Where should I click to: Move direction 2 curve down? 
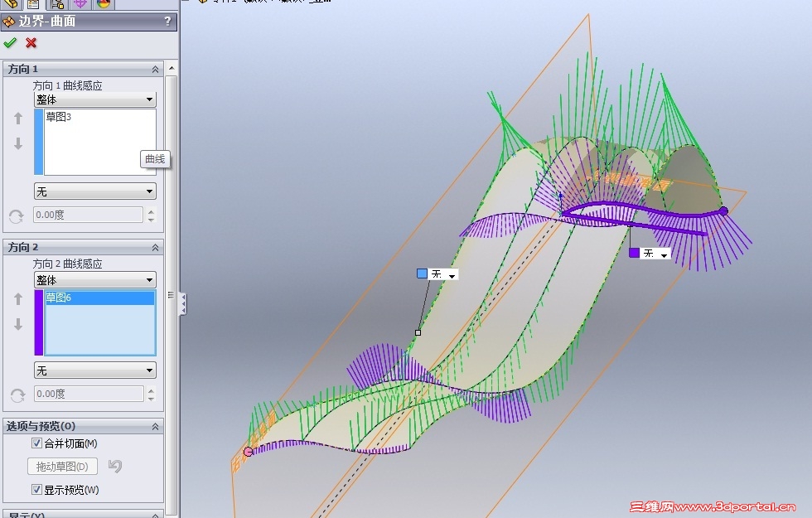click(x=18, y=324)
